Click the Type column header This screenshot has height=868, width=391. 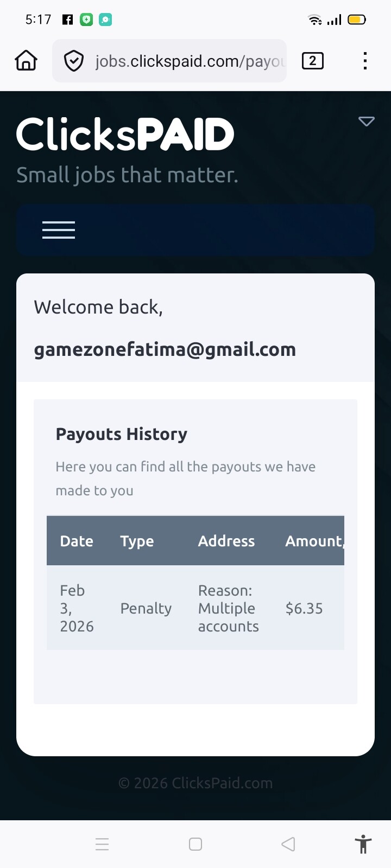137,541
